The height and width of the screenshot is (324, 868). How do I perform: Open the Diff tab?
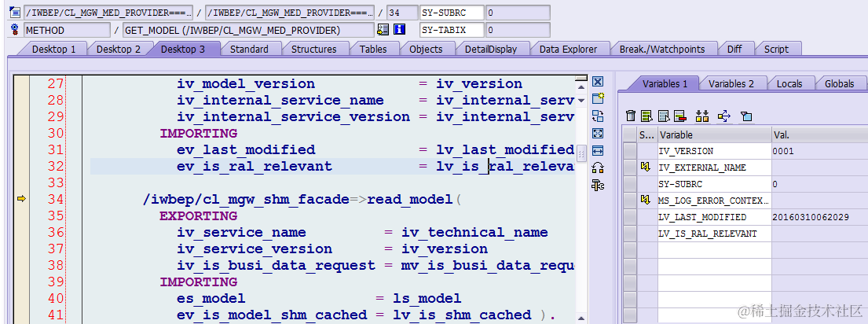point(734,50)
